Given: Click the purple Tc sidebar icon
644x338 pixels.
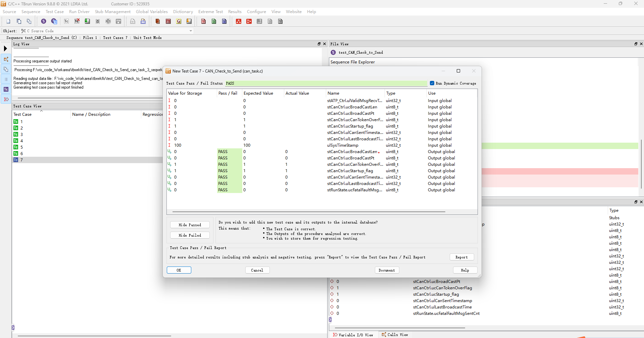Looking at the screenshot, I should coord(6,89).
